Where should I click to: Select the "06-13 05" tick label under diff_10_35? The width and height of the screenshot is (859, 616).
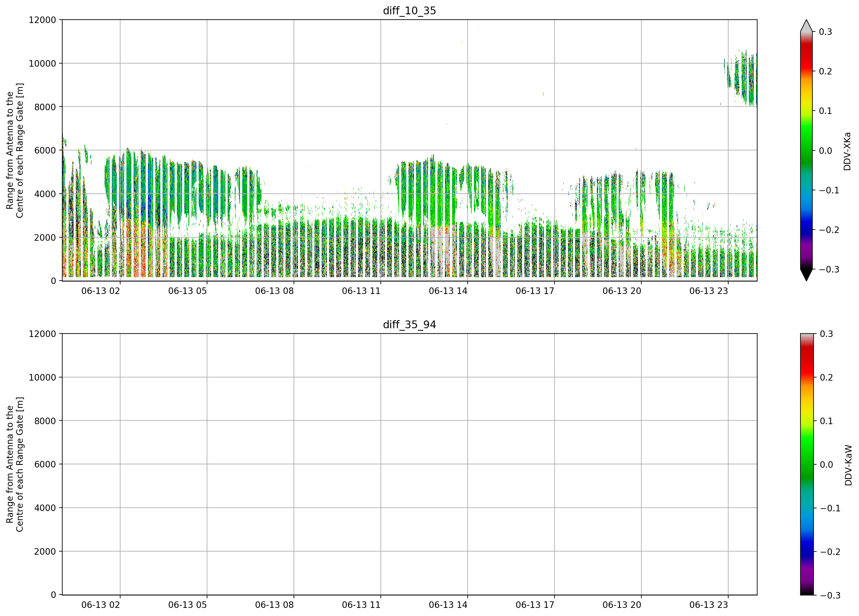187,291
